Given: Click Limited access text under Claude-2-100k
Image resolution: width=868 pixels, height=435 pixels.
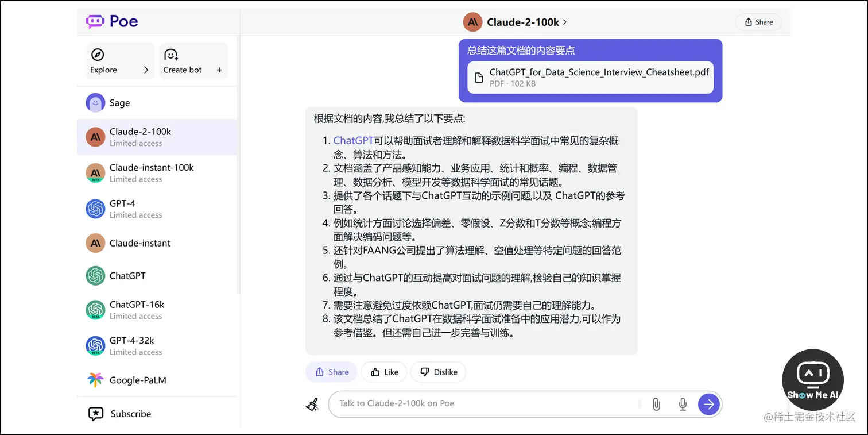Looking at the screenshot, I should (x=136, y=144).
